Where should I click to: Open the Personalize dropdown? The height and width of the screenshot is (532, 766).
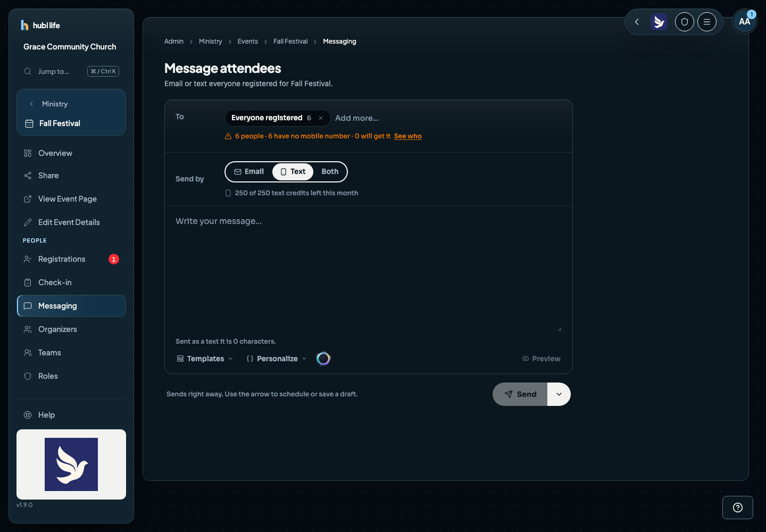tap(277, 359)
